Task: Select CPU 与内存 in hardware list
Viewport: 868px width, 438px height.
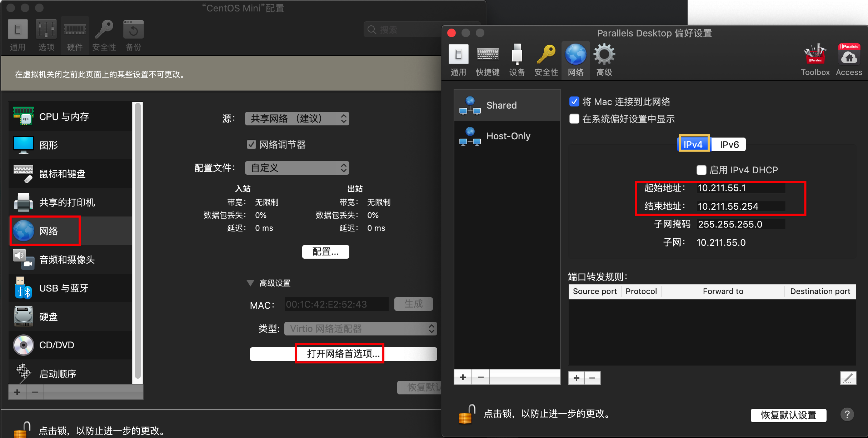Action: coord(70,116)
